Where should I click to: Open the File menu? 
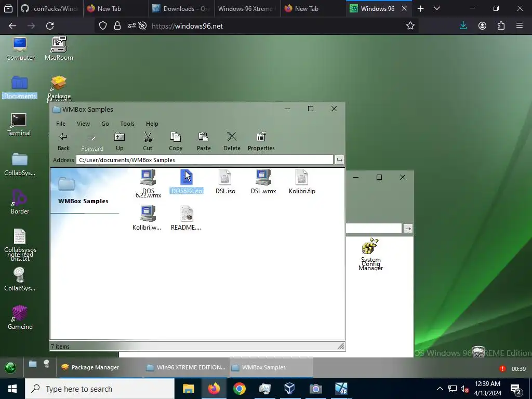click(61, 124)
